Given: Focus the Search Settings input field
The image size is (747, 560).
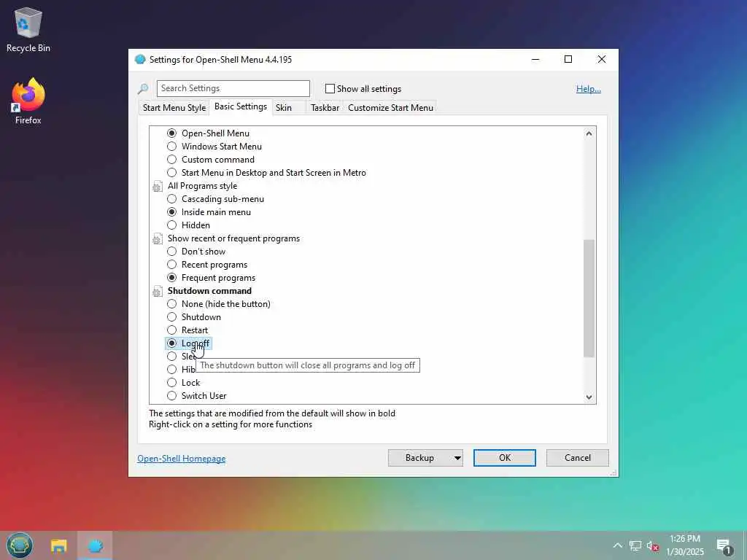Looking at the screenshot, I should point(233,88).
